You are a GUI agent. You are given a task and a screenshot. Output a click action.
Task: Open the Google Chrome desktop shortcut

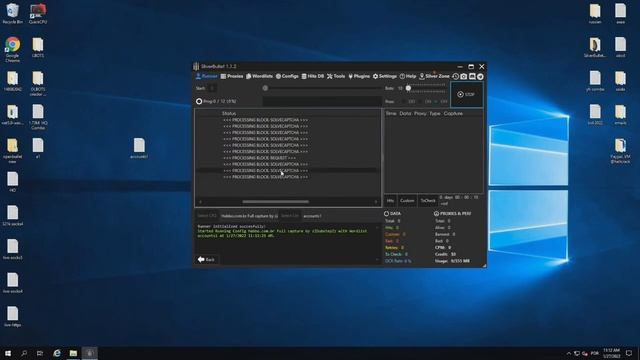pos(12,50)
